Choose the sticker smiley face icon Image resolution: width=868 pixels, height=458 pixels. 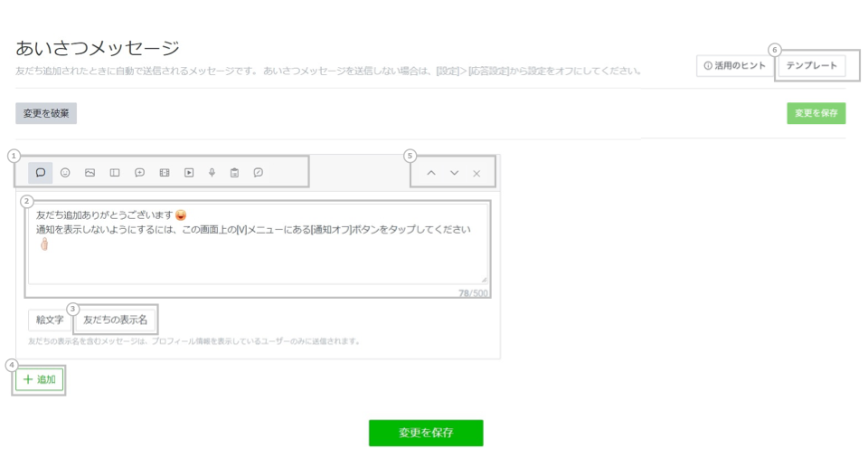pos(65,172)
